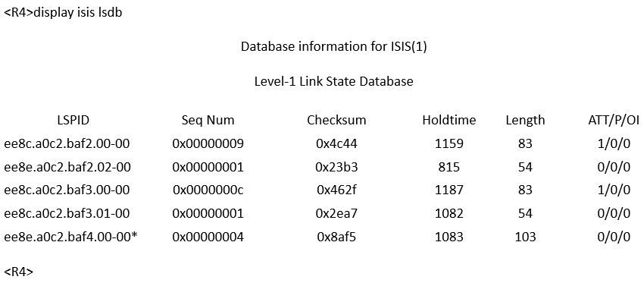Click length 54 in baf3.01-00 row

525,213
